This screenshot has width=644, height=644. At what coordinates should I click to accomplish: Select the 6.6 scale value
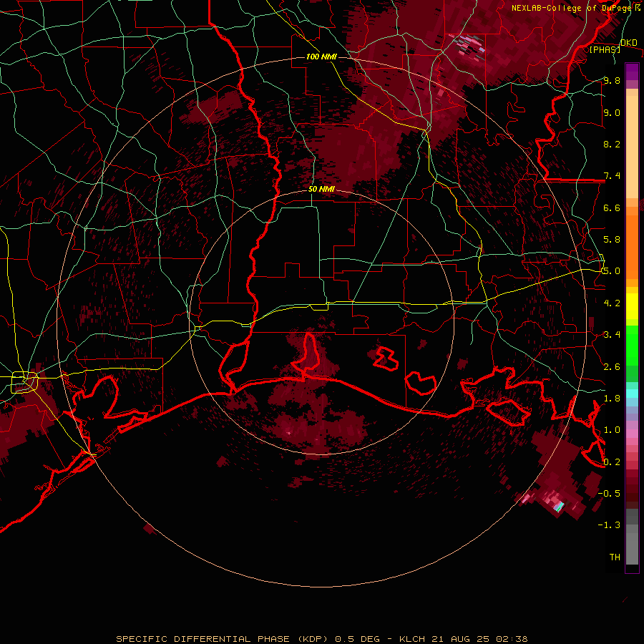pyautogui.click(x=612, y=208)
